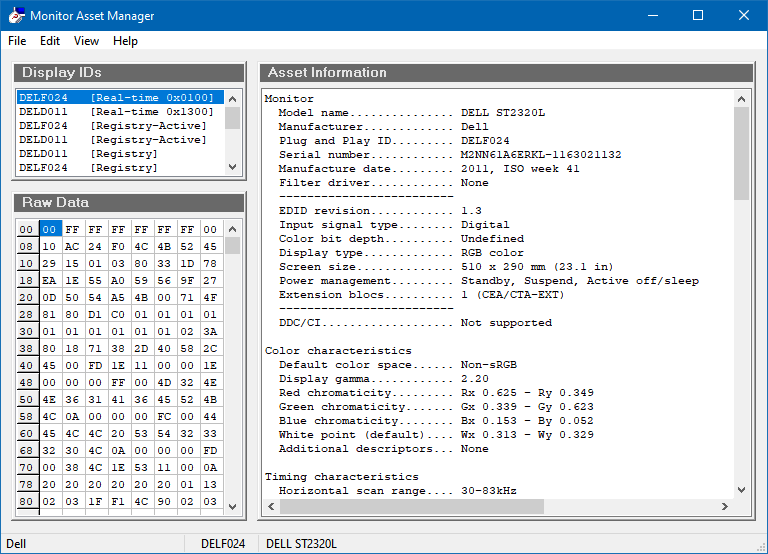Click the EA byte in row 18
This screenshot has width=768, height=554.
[49, 281]
